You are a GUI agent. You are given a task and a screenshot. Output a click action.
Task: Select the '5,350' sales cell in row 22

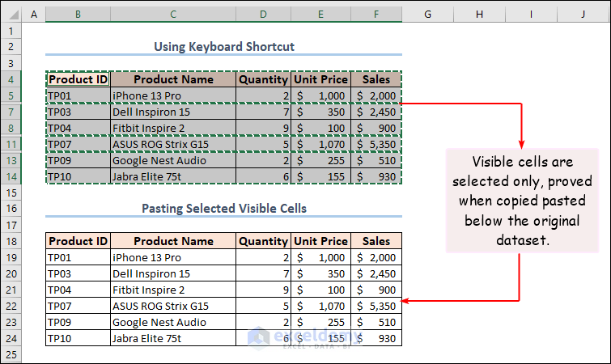(x=376, y=306)
